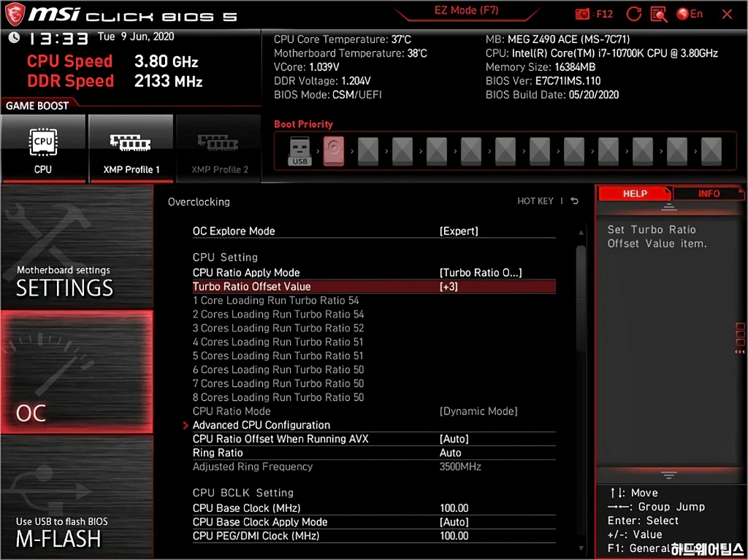Click the settings list scroll up arrow
Viewport: 748px width, 560px height.
pos(581,232)
